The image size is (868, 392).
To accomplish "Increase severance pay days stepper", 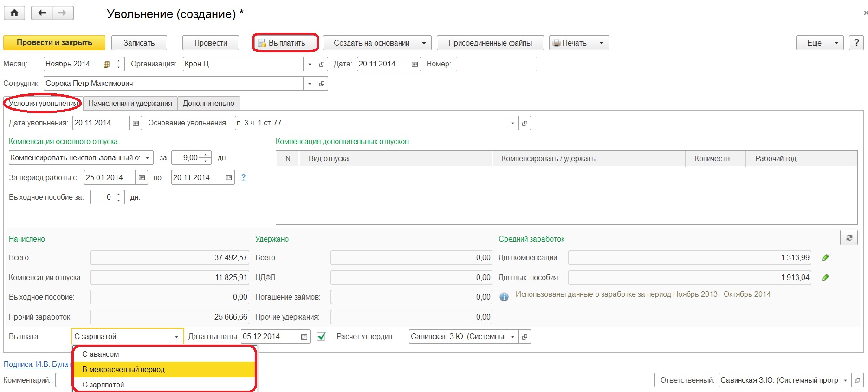I will click(x=119, y=194).
